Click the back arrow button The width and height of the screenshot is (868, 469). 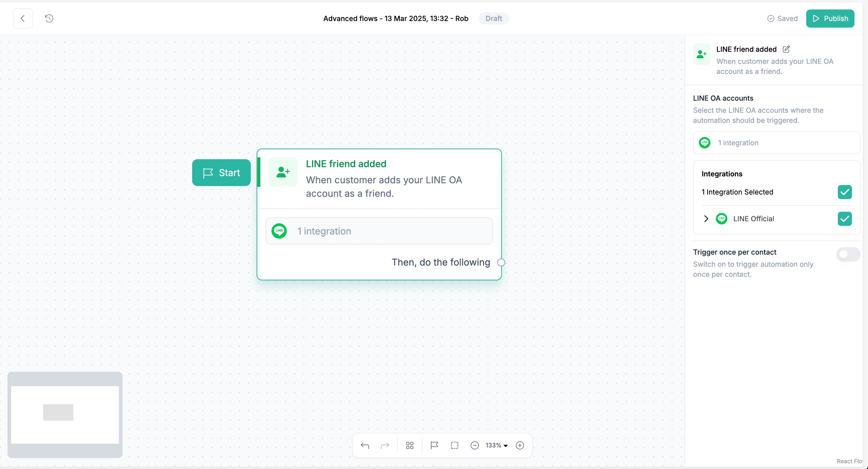pyautogui.click(x=23, y=18)
